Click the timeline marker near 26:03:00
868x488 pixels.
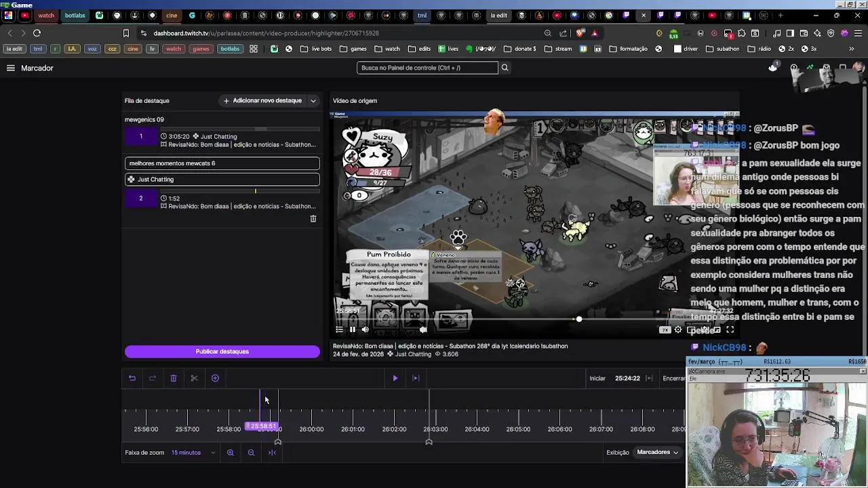pos(429,442)
